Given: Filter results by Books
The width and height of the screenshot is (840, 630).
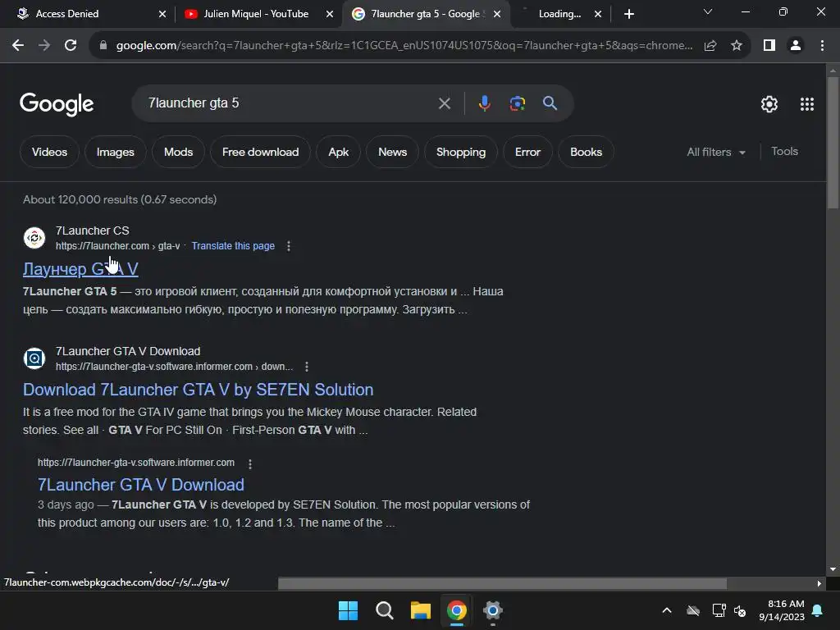Looking at the screenshot, I should [x=586, y=152].
